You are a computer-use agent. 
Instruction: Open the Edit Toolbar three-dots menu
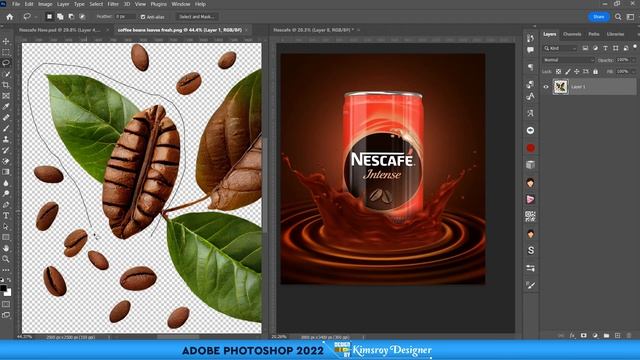tap(6, 270)
